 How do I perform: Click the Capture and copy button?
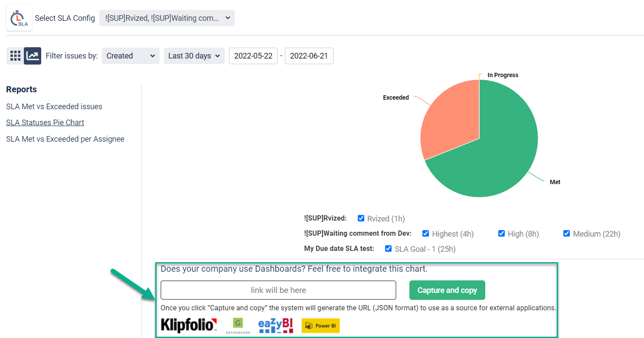(x=447, y=290)
